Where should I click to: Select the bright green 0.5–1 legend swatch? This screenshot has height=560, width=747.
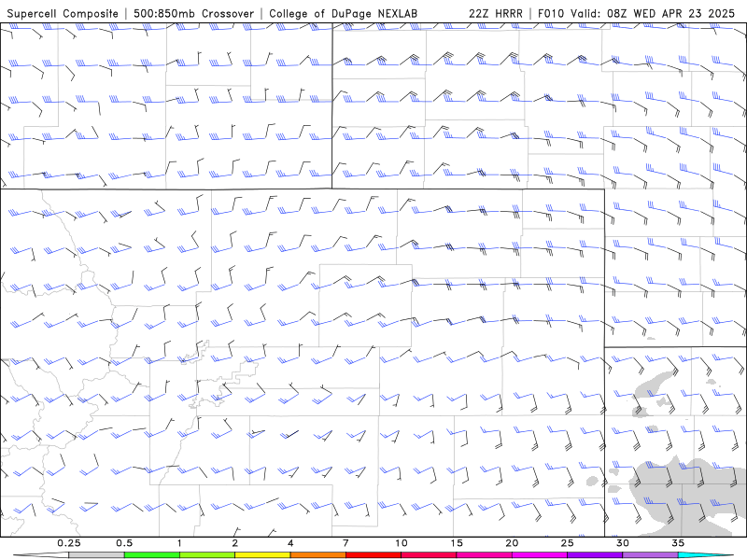tap(152, 555)
